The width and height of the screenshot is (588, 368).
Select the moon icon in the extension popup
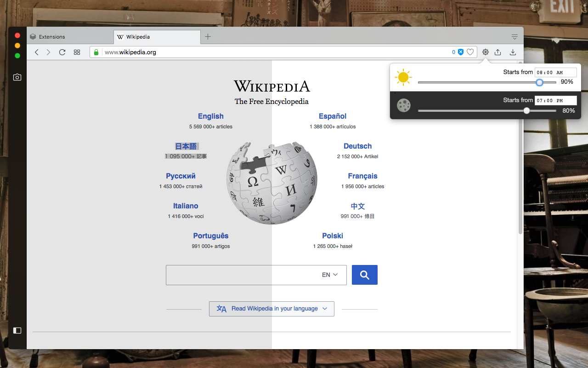404,105
